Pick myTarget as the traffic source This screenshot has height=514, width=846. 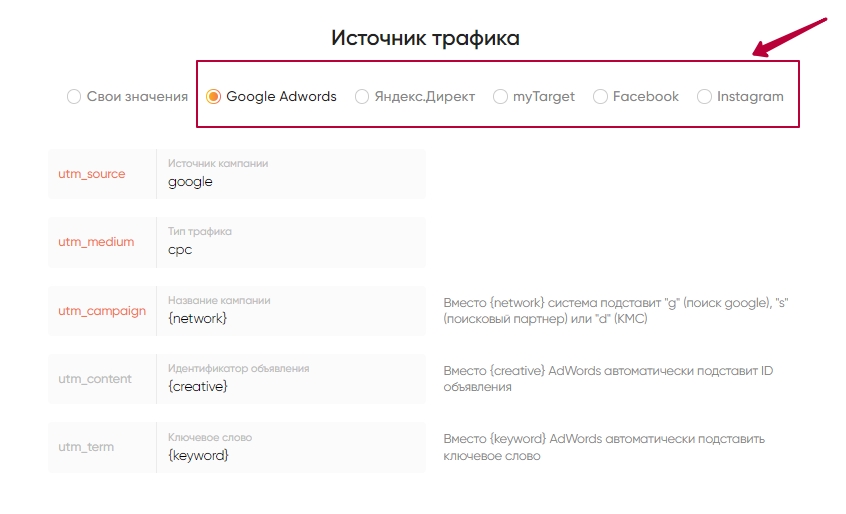500,97
